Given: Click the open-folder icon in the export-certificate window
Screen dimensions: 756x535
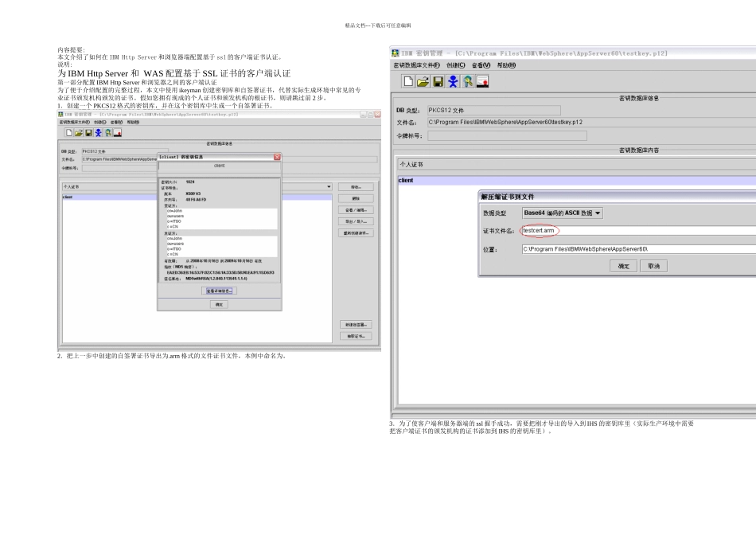Looking at the screenshot, I should (x=423, y=81).
